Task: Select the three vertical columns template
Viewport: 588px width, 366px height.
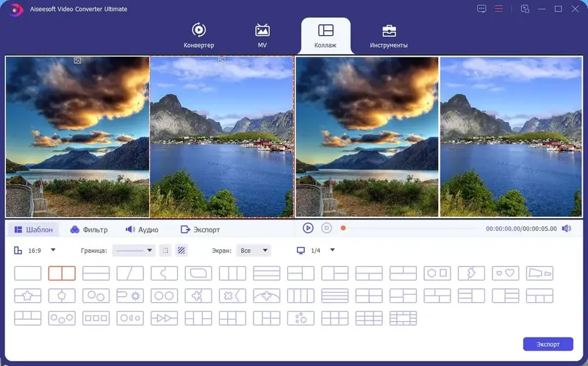Action: (x=232, y=273)
